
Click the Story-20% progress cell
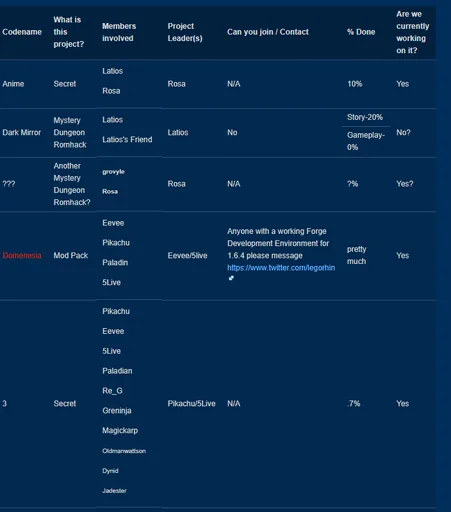(x=365, y=117)
